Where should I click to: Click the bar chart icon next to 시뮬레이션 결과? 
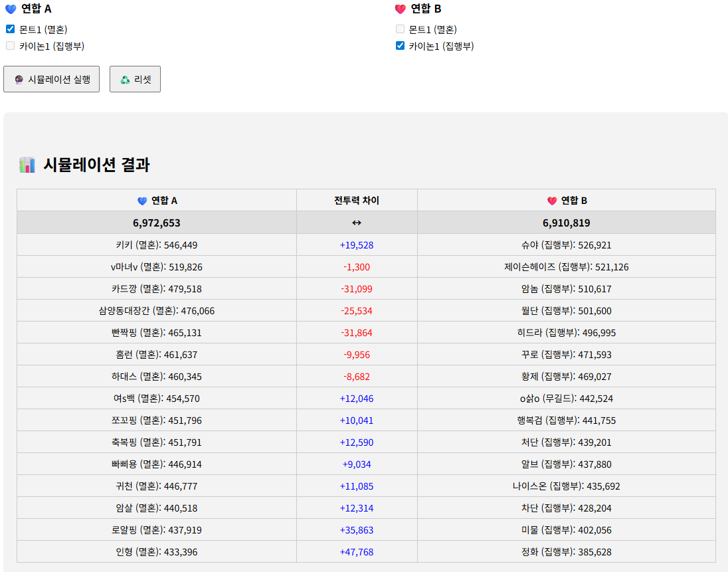(27, 165)
